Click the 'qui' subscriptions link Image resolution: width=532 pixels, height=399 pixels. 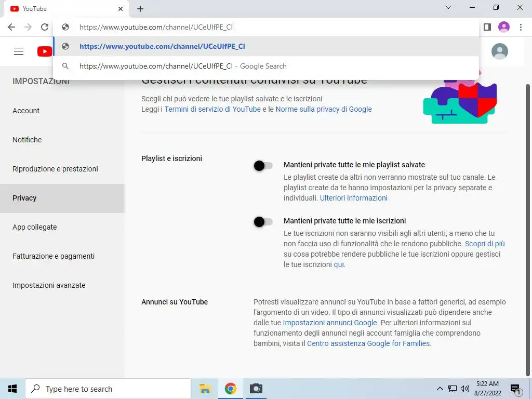click(339, 264)
